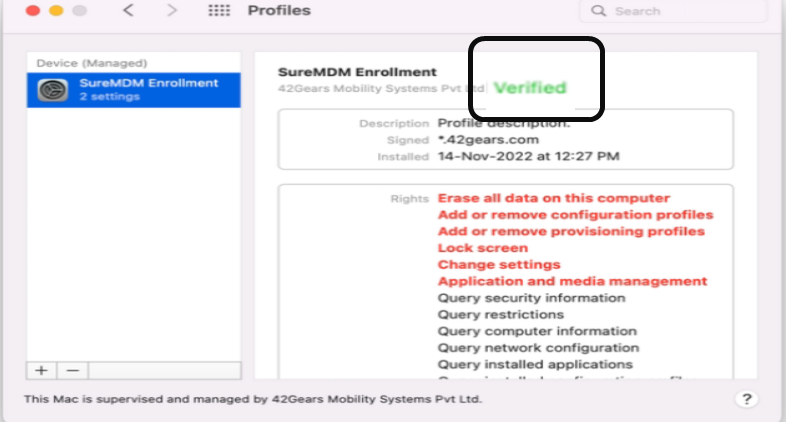
Task: Click the 'Lock screen' right
Action: pos(483,248)
